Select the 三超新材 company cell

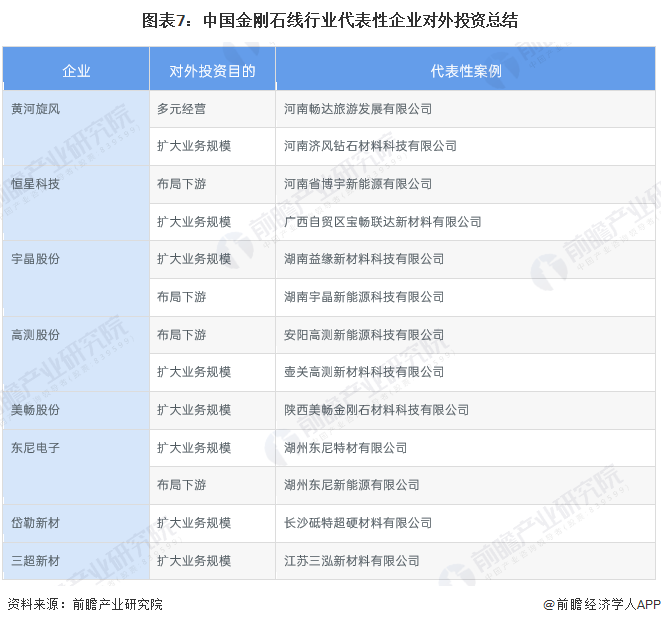click(x=35, y=561)
